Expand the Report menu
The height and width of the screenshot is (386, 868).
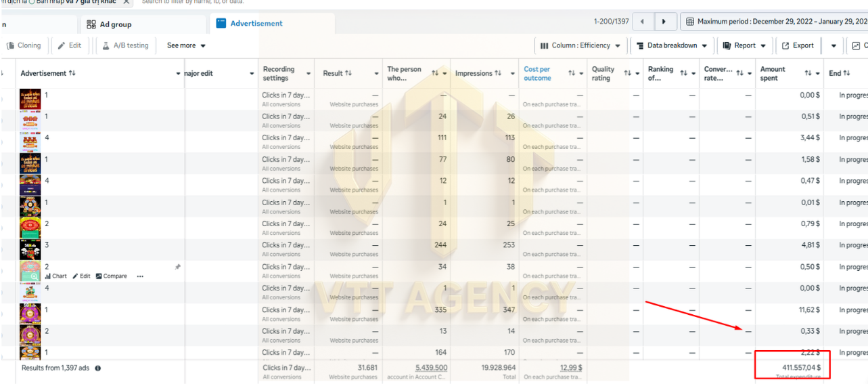(744, 45)
